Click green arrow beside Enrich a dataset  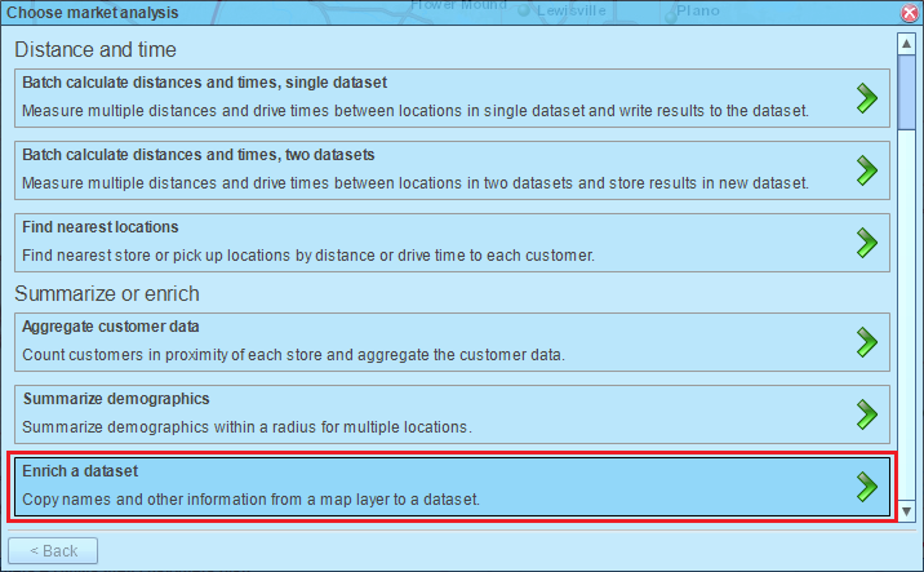867,487
